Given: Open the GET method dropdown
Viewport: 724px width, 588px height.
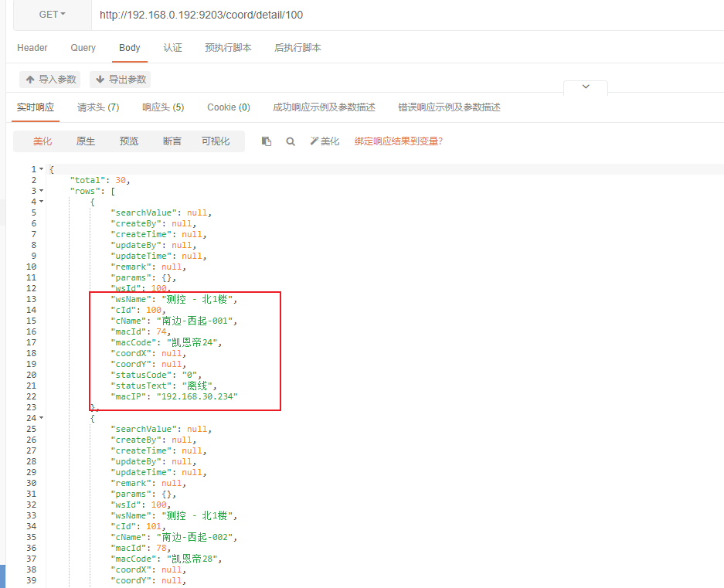Looking at the screenshot, I should coord(53,15).
